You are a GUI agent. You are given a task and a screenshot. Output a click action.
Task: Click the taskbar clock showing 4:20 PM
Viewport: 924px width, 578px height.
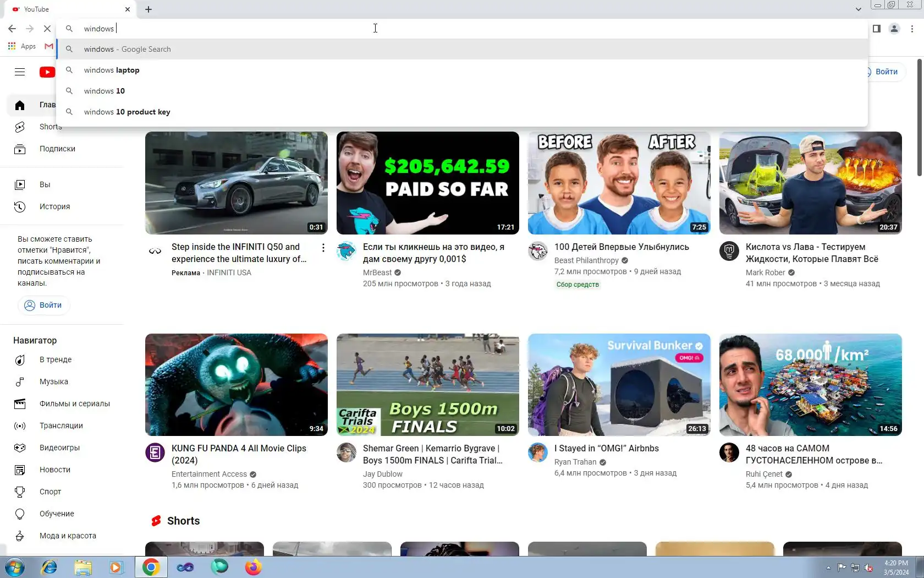coord(896,568)
